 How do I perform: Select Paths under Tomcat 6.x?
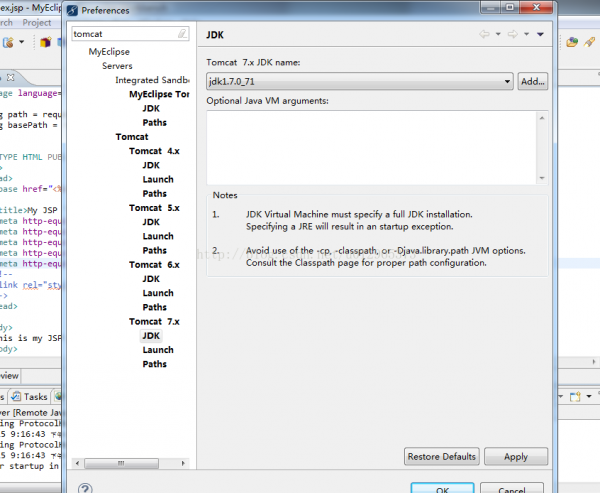point(155,307)
